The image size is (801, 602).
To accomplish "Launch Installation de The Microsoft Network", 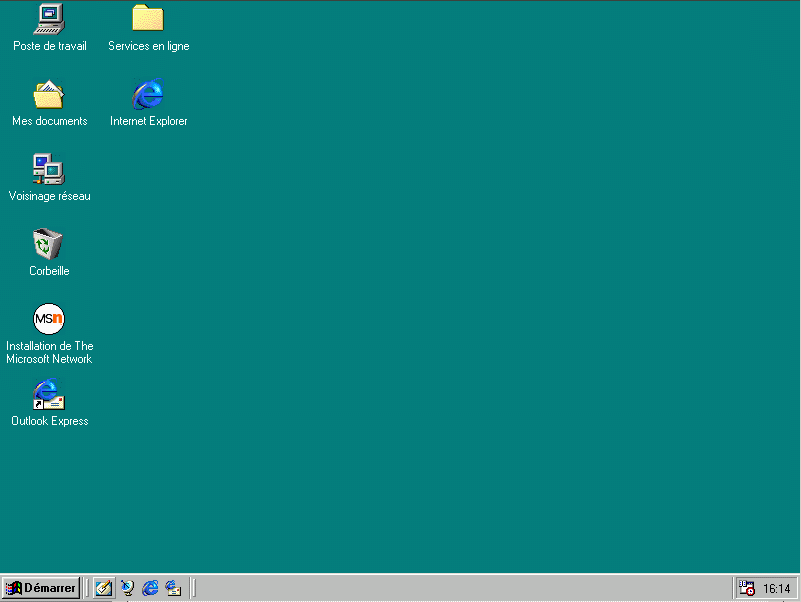I will pyautogui.click(x=48, y=318).
